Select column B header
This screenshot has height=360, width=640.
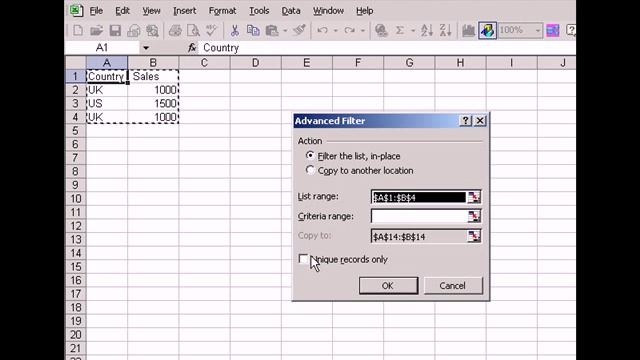[153, 63]
